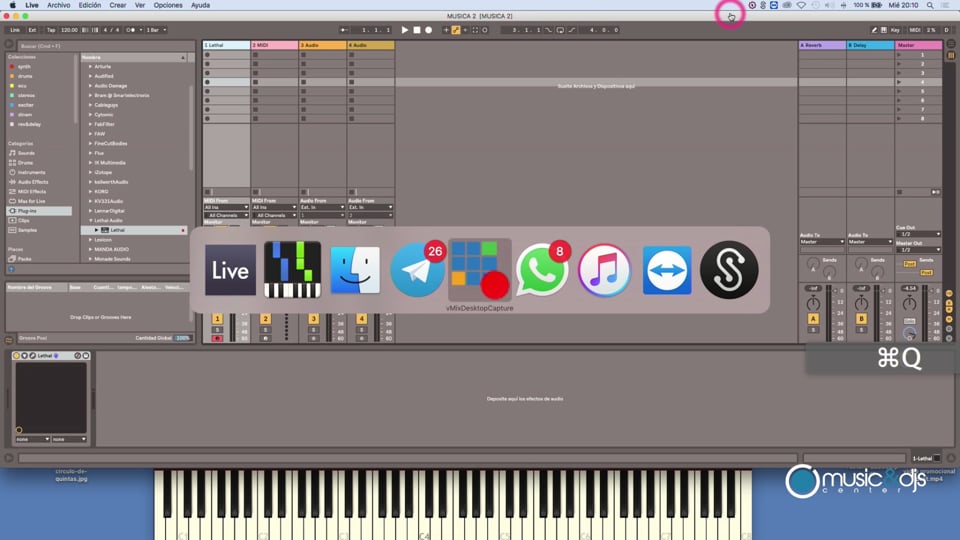Viewport: 960px width, 540px height.
Task: Toggle the Key map mode switch
Action: point(895,30)
